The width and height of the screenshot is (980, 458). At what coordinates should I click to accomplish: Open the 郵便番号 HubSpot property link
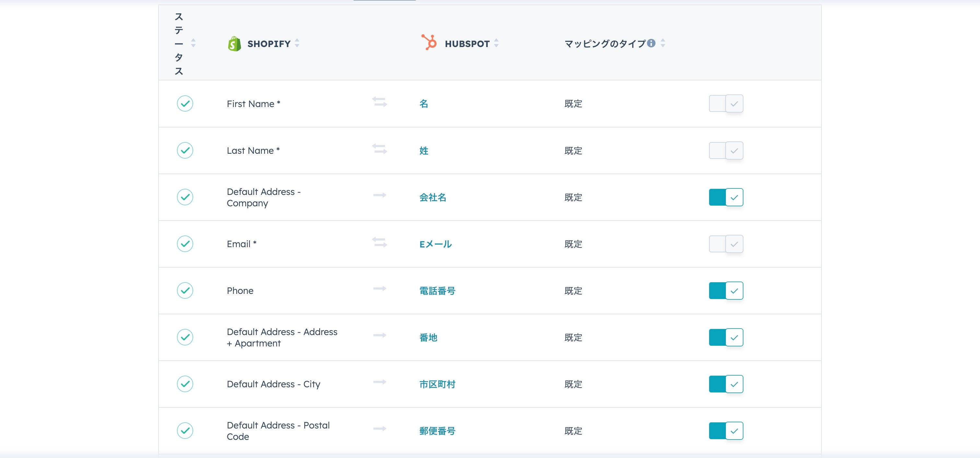[437, 430]
